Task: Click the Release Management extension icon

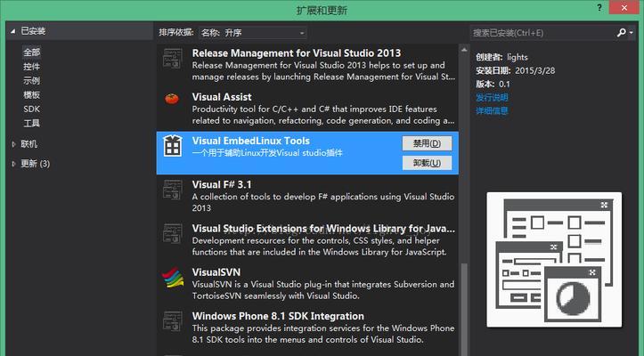Action: click(173, 59)
